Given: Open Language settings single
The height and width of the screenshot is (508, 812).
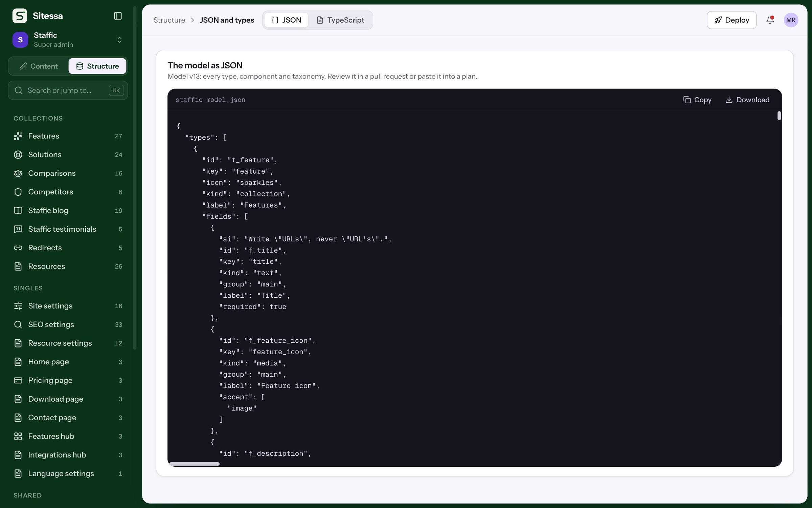Looking at the screenshot, I should pyautogui.click(x=68, y=474).
